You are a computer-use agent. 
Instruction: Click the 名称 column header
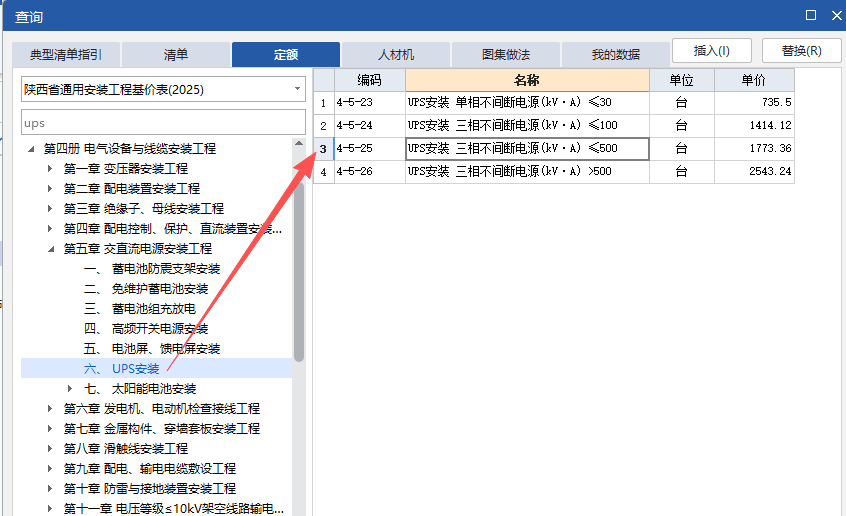(527, 80)
